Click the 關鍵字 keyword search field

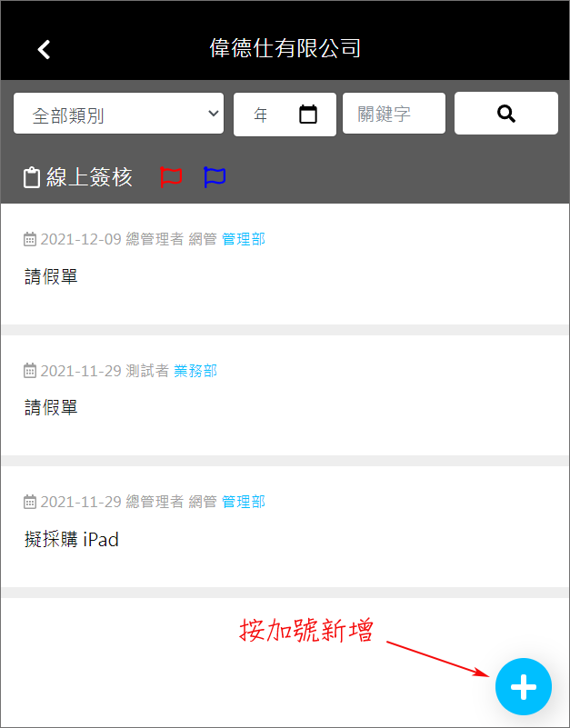click(x=394, y=114)
